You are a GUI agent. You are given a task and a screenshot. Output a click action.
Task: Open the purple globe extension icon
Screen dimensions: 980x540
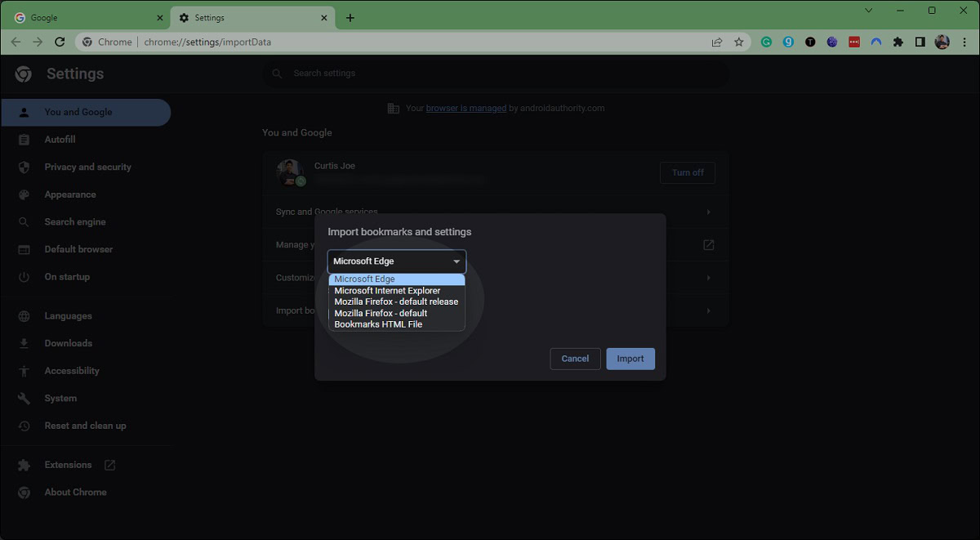pyautogui.click(x=832, y=42)
